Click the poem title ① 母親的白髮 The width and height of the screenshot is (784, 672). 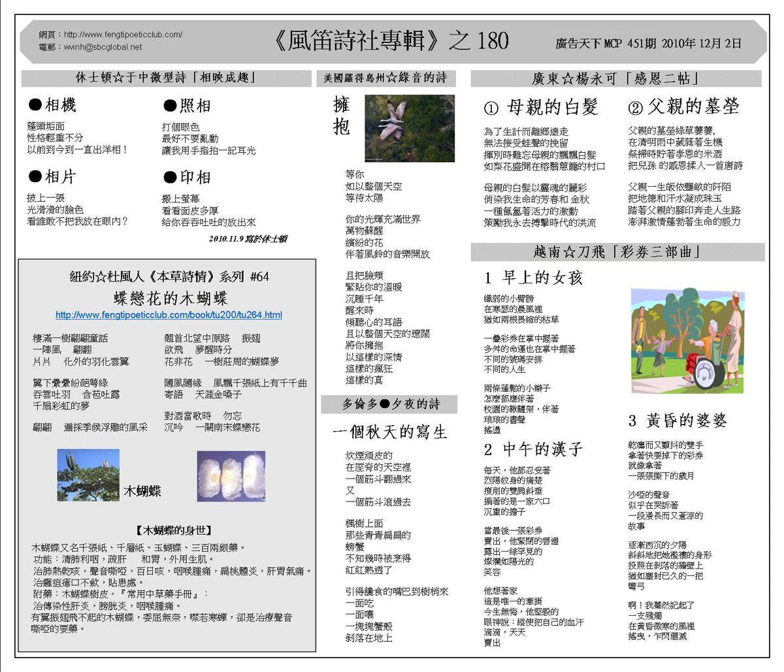(x=540, y=108)
